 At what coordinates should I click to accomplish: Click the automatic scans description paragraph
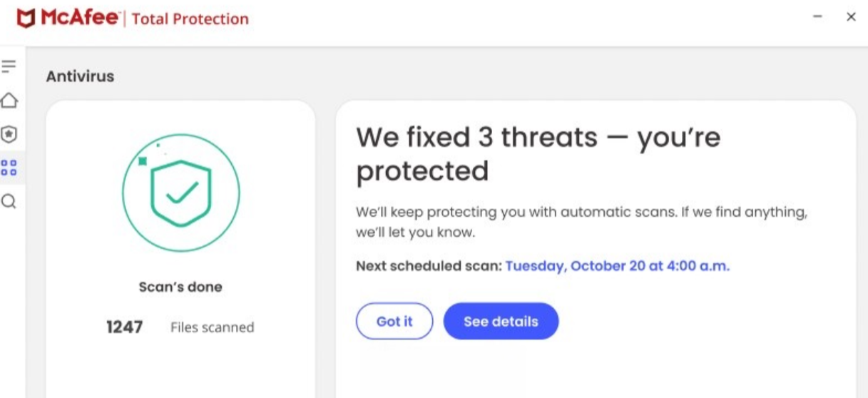tap(581, 223)
